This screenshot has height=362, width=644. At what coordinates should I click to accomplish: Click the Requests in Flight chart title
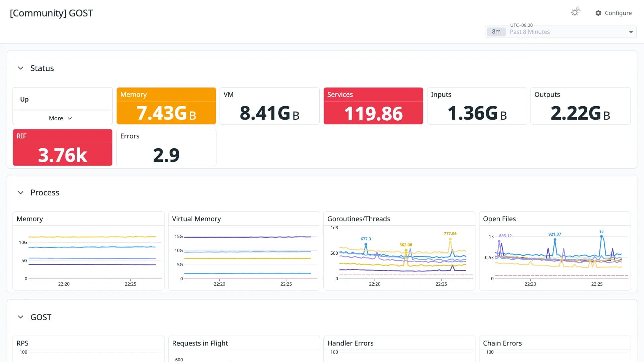[200, 343]
